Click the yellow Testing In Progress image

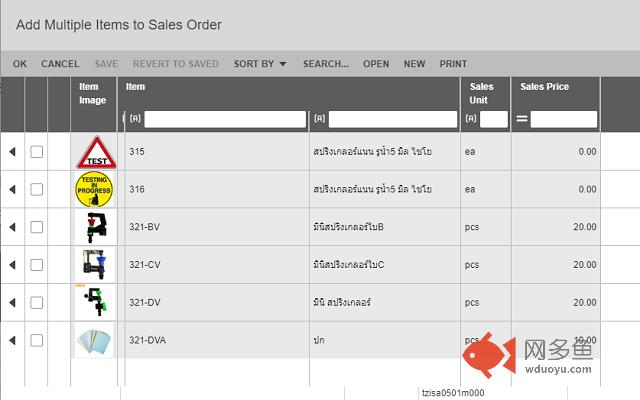(94, 189)
